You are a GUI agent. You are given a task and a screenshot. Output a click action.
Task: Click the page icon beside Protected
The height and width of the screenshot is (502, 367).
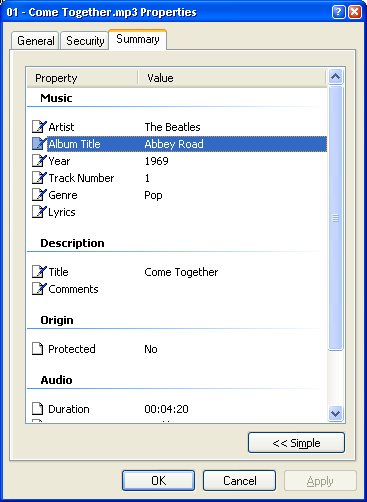click(x=38, y=349)
